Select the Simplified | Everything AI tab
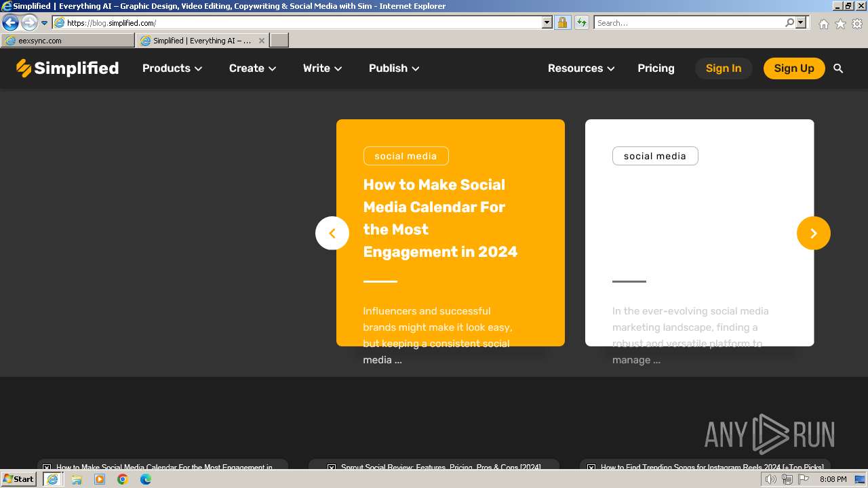 point(202,41)
